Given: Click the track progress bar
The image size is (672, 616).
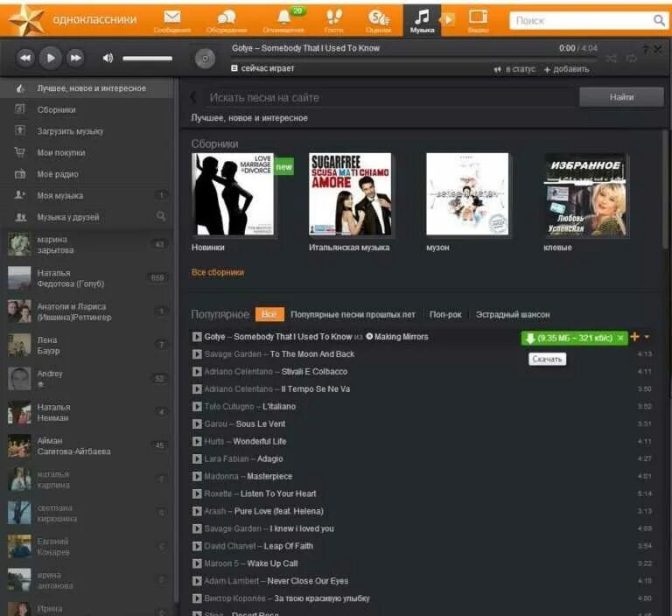Looking at the screenshot, I should (414, 60).
